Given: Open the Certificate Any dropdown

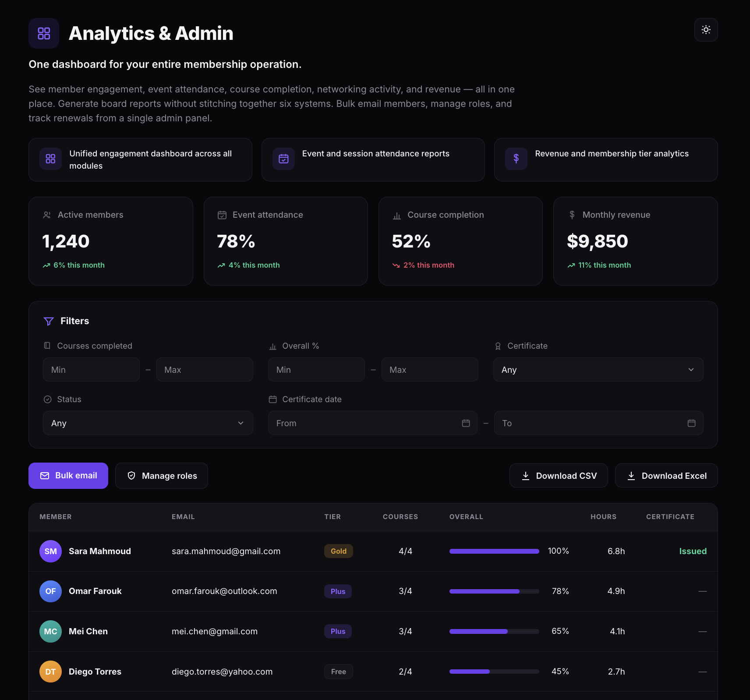Looking at the screenshot, I should 598,370.
